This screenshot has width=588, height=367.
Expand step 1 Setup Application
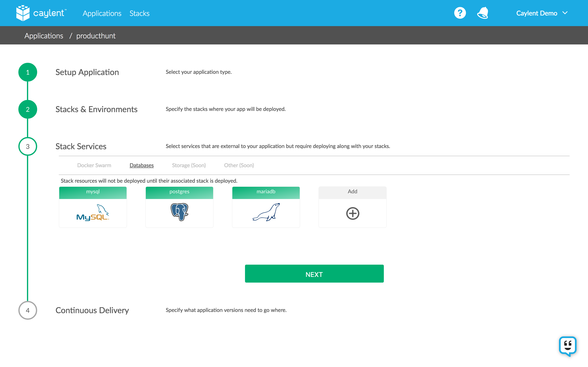pos(87,72)
